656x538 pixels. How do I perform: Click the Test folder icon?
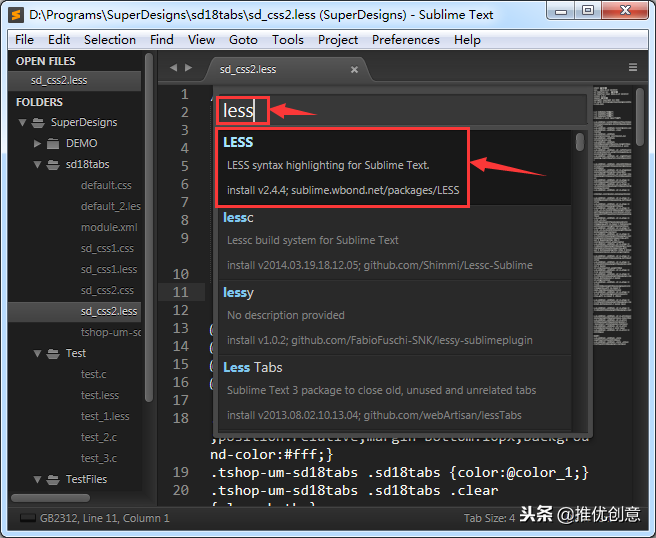(x=53, y=354)
